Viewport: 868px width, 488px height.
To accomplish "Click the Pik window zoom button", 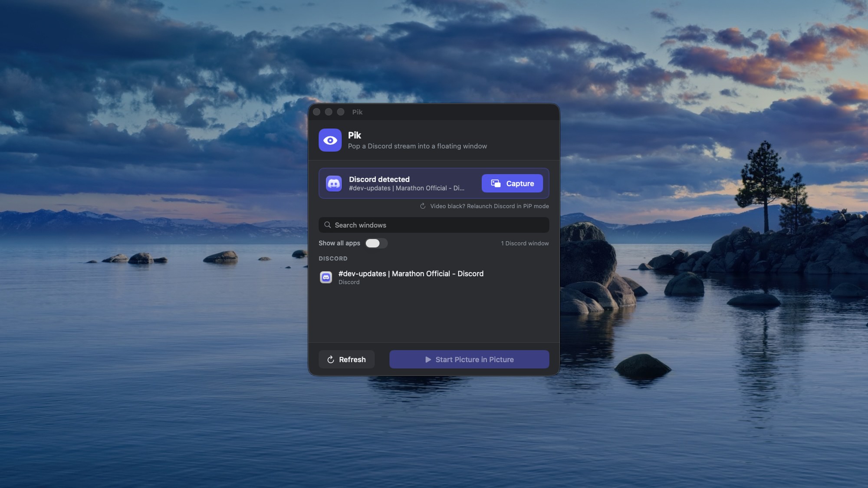I will (x=341, y=112).
